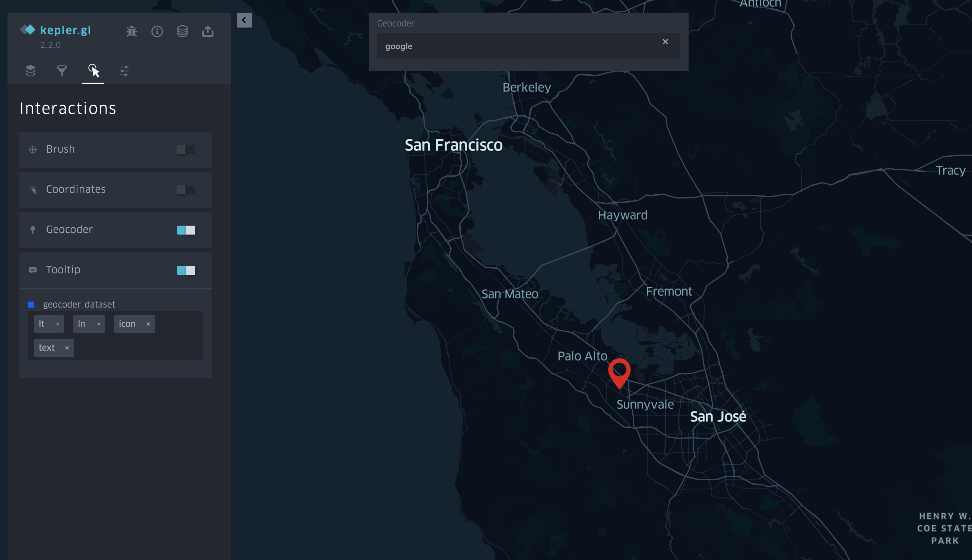Remove the icon field from tooltip fields

coord(148,324)
